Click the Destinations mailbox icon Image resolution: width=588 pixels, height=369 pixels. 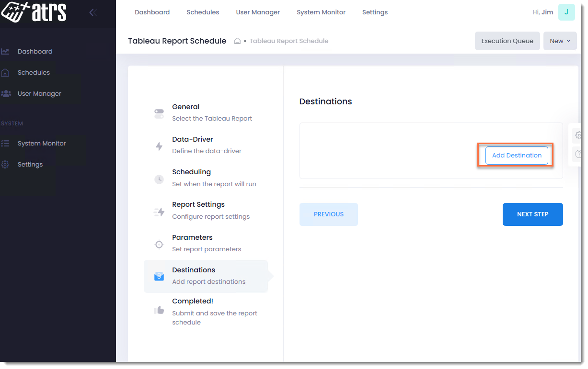(159, 276)
